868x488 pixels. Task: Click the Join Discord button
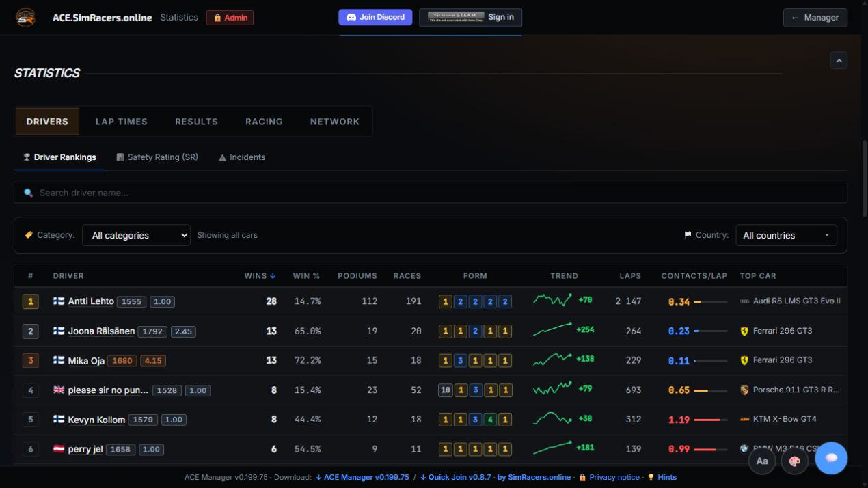pos(375,17)
